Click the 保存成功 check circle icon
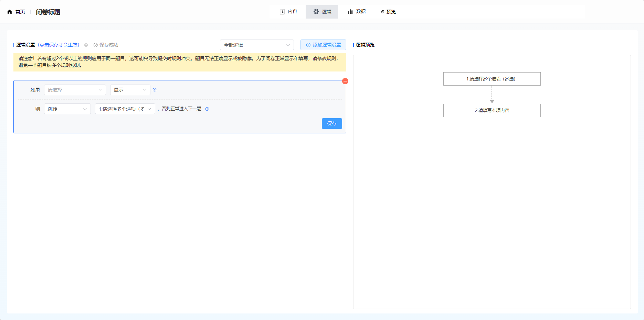 pyautogui.click(x=96, y=45)
